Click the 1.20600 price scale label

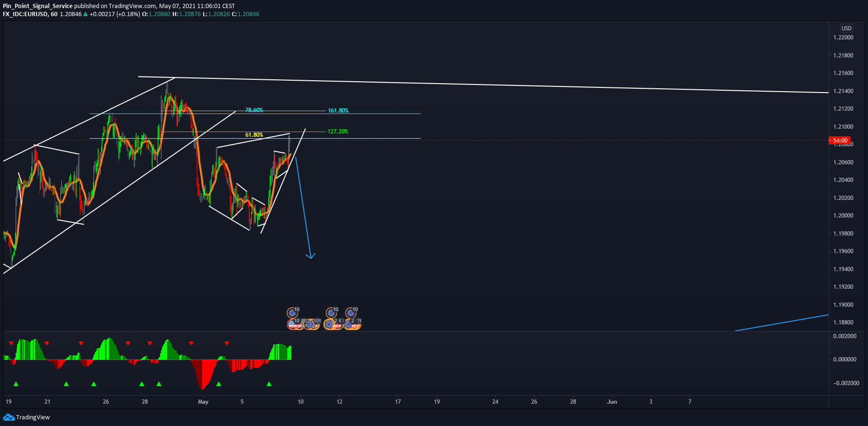point(843,162)
